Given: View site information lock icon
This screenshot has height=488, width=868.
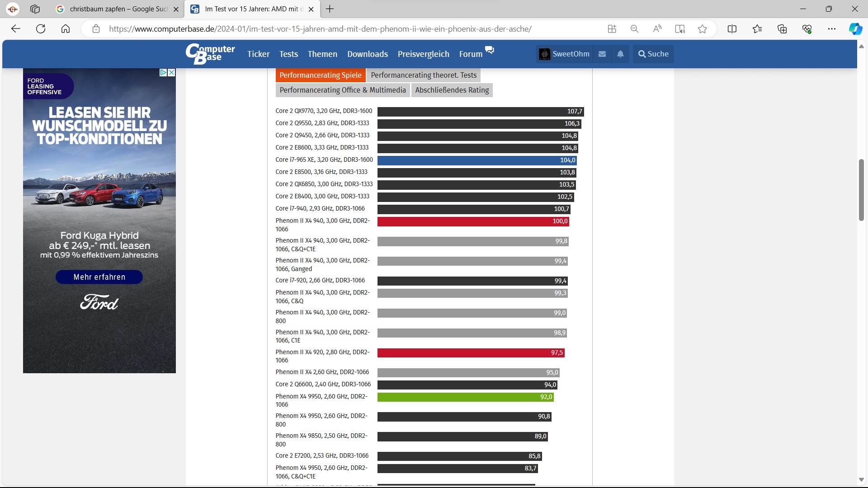Looking at the screenshot, I should click(96, 29).
